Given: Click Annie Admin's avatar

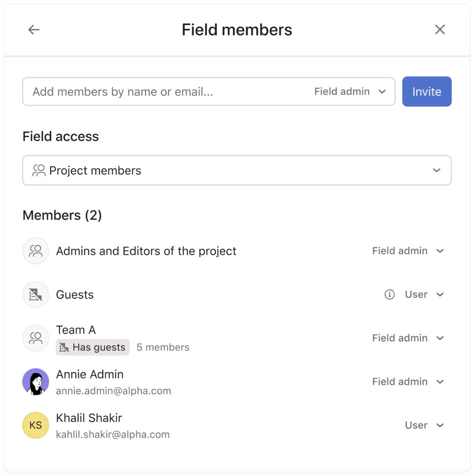Looking at the screenshot, I should point(36,382).
